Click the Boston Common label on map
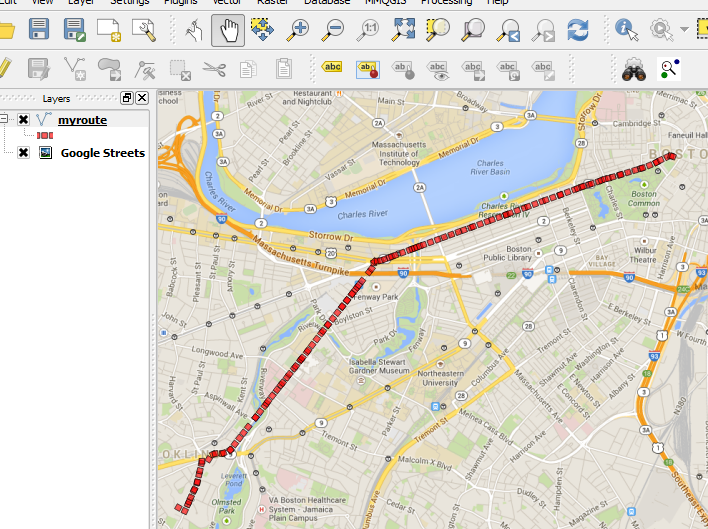Screen dimensions: 708x529 coord(644,199)
